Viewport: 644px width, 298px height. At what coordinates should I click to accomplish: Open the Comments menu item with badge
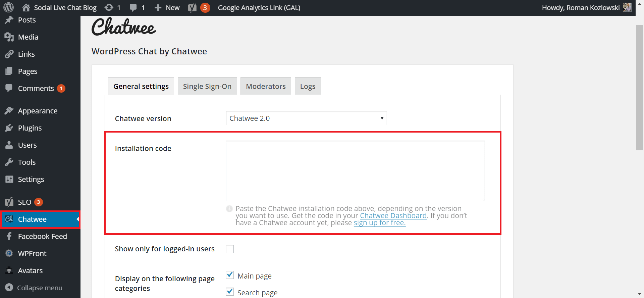(40, 88)
